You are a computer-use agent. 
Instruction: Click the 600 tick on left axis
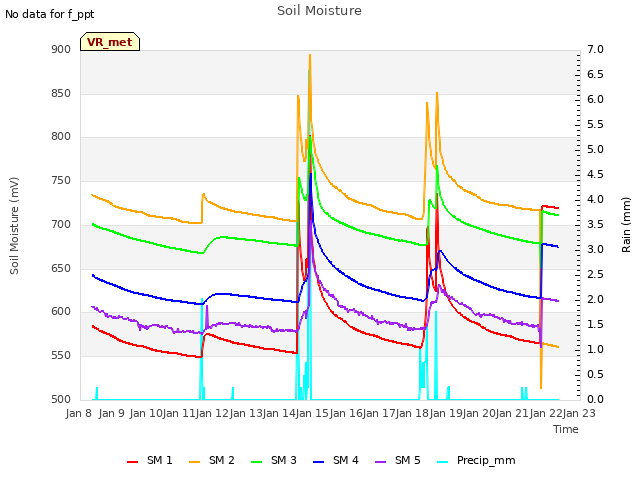pos(61,312)
